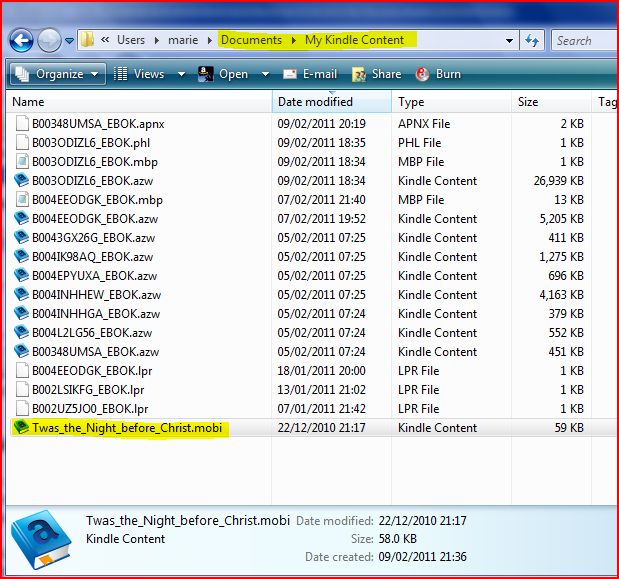Go back with the blue Back arrow
The height and width of the screenshot is (579, 619).
tap(21, 40)
